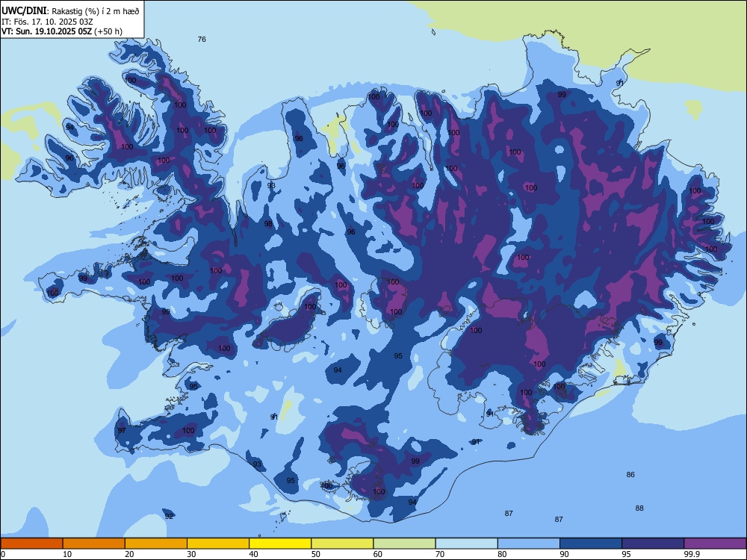Viewport: 747px width, 560px height.
Task: Select the "VT: Sun. 19.10.2025 05Z" line
Action: [x=46, y=31]
